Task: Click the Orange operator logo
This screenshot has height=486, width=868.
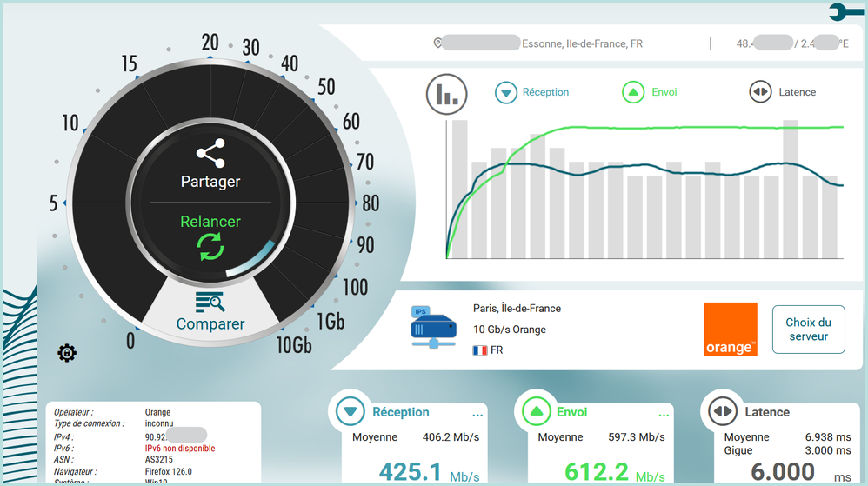Action: point(730,330)
